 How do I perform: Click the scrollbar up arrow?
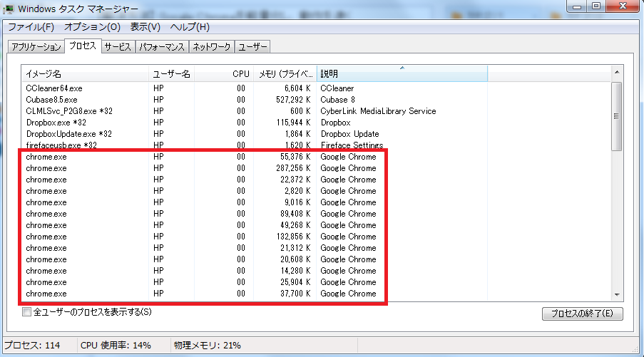coord(617,72)
